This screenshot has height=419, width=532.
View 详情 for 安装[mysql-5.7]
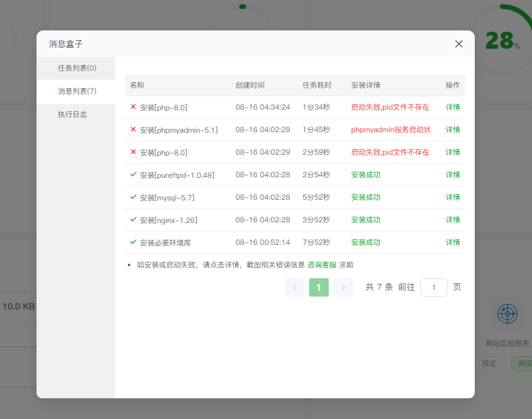tap(453, 197)
